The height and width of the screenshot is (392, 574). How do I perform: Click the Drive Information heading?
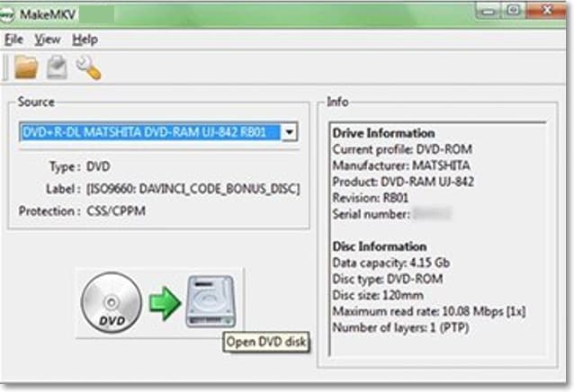click(x=383, y=133)
